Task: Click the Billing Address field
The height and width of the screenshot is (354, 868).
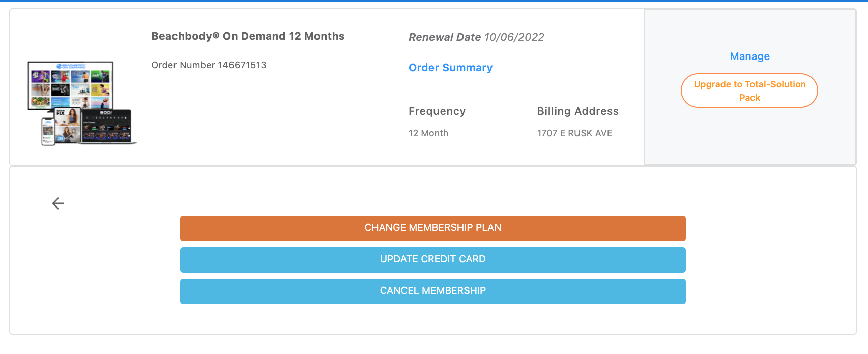Action: pyautogui.click(x=578, y=111)
